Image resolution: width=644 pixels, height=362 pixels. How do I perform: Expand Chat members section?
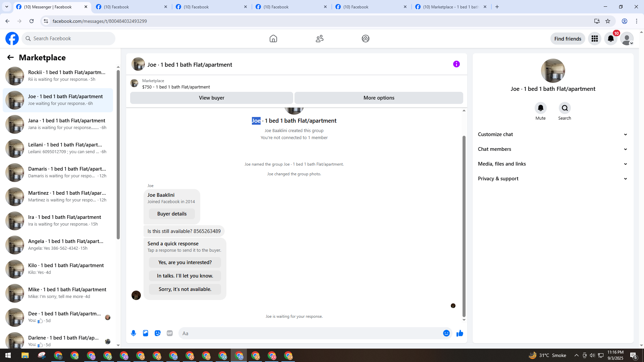point(553,149)
